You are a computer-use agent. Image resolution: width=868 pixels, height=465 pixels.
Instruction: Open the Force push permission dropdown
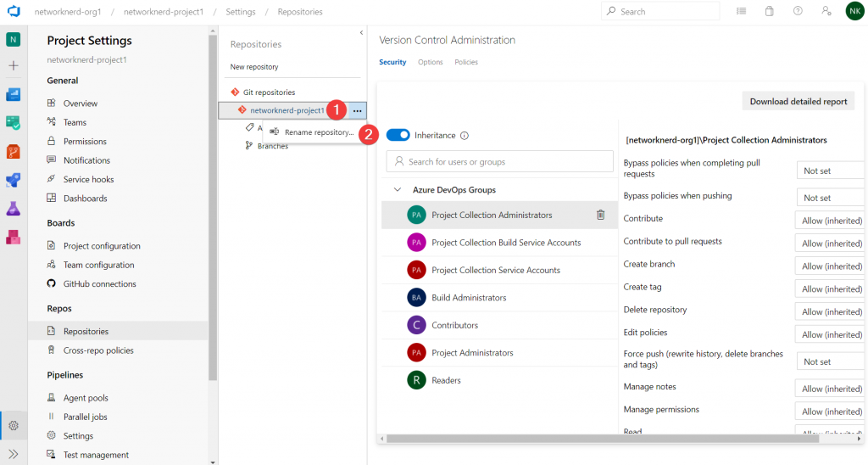point(832,361)
